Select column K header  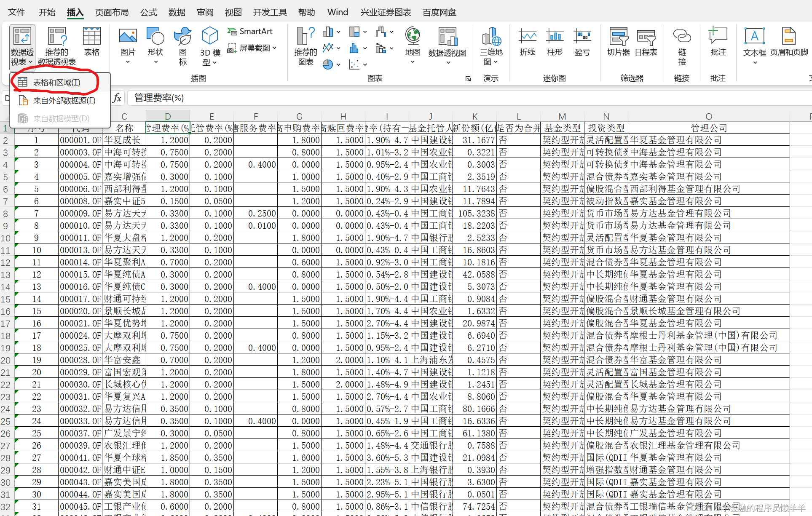[x=474, y=117]
